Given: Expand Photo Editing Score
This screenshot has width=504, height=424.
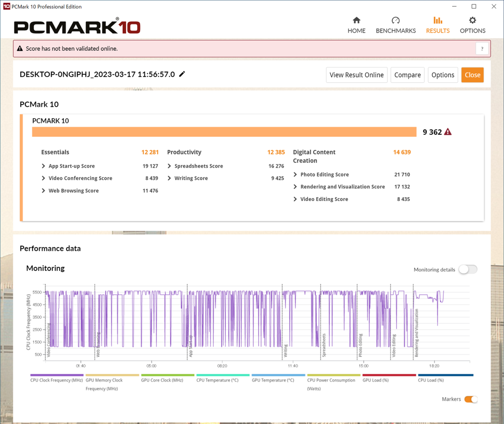Looking at the screenshot, I should pyautogui.click(x=295, y=174).
